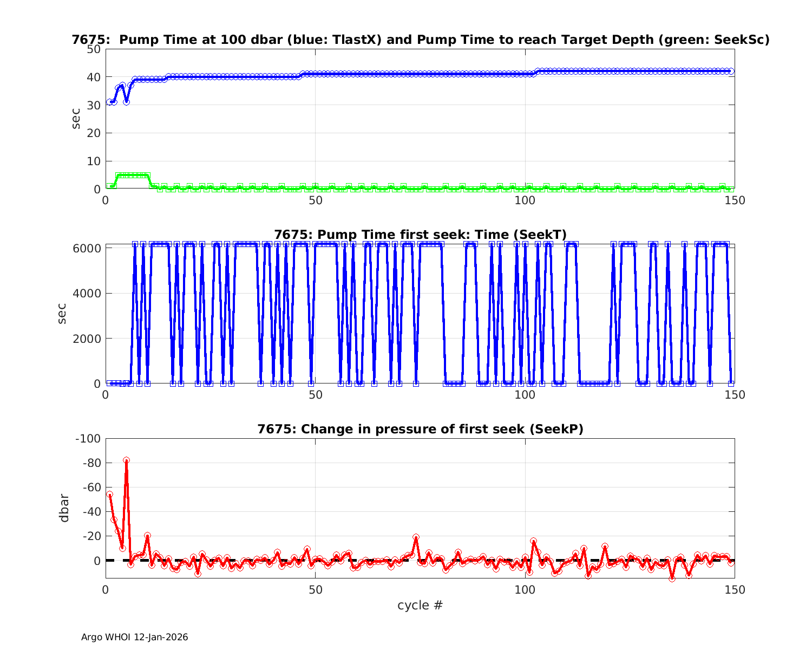Viewport: 812px width, 650px height.
Task: Click the 'Change in pressure of first seek (SeekP)' title
Action: (420, 429)
